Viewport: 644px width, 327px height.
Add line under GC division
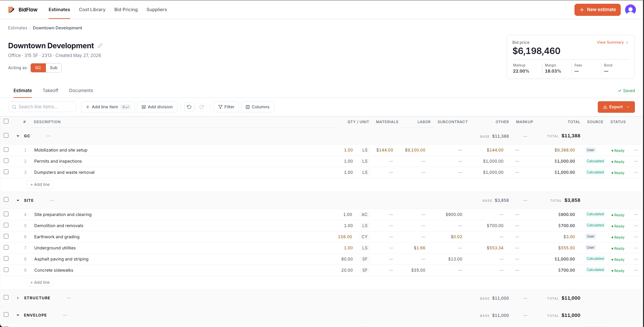(x=40, y=185)
